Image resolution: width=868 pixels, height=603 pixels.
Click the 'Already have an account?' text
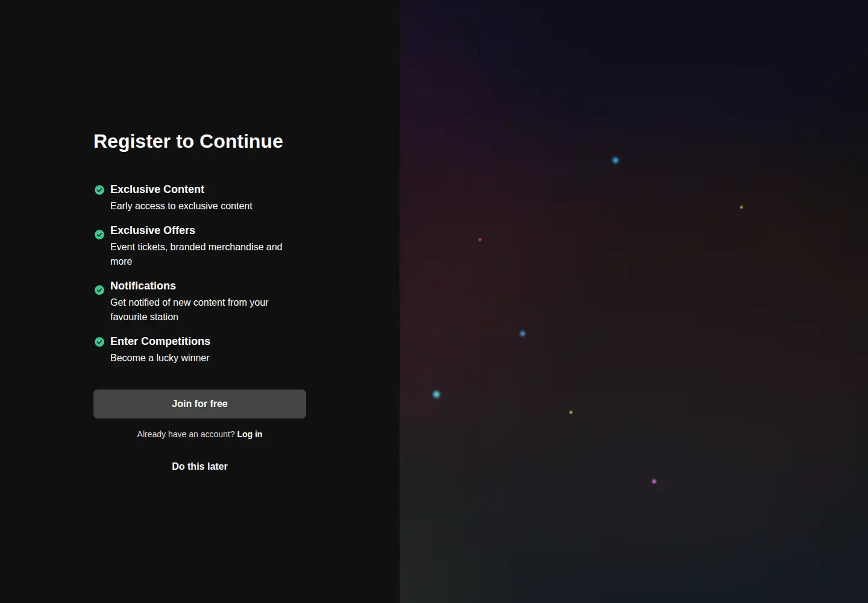click(x=186, y=434)
